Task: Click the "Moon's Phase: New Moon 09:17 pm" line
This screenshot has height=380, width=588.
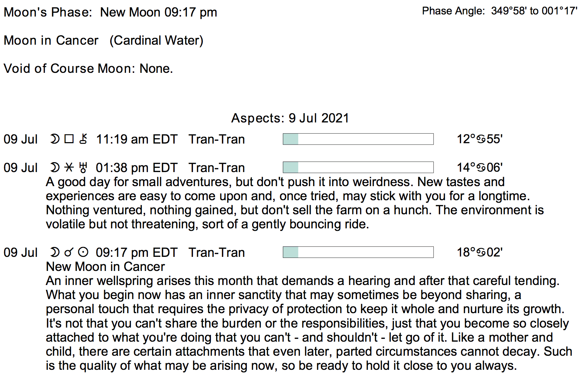Action: [110, 12]
